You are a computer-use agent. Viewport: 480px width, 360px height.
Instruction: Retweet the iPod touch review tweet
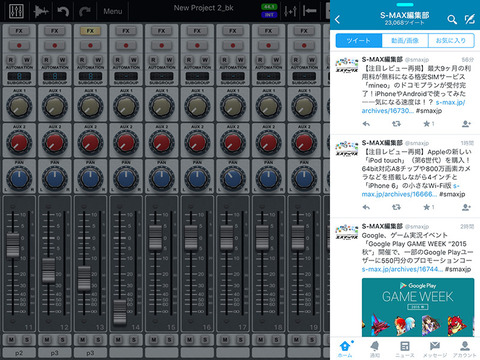[396, 207]
